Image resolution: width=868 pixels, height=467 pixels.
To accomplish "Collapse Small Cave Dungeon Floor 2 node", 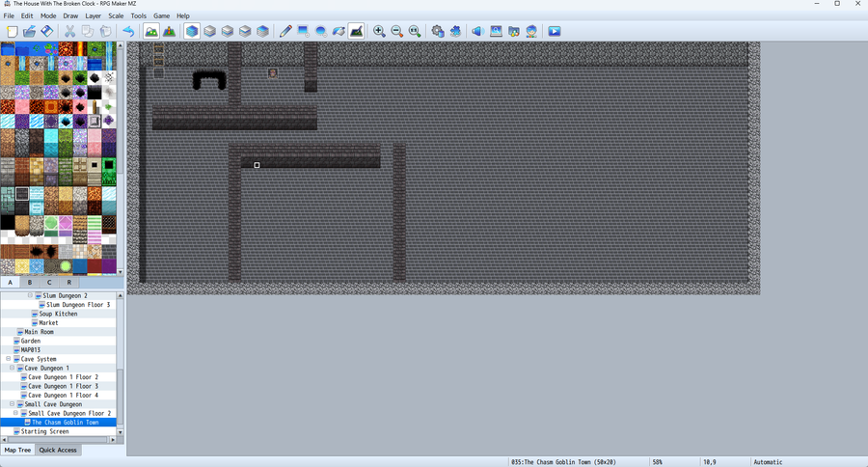I will click(15, 413).
